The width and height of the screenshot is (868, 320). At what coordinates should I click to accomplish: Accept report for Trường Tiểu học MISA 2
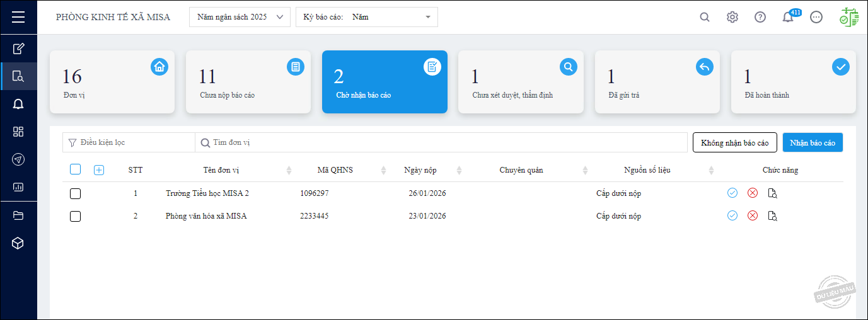pyautogui.click(x=732, y=193)
